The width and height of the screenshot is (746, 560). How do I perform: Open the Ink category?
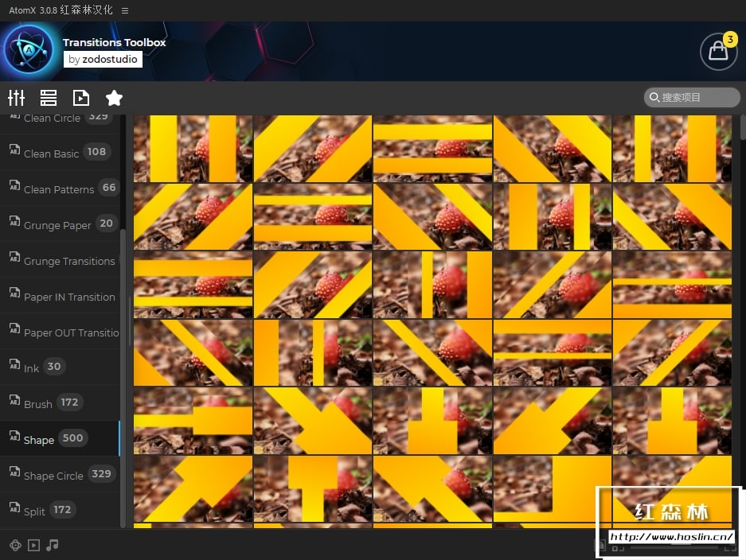pyautogui.click(x=60, y=367)
